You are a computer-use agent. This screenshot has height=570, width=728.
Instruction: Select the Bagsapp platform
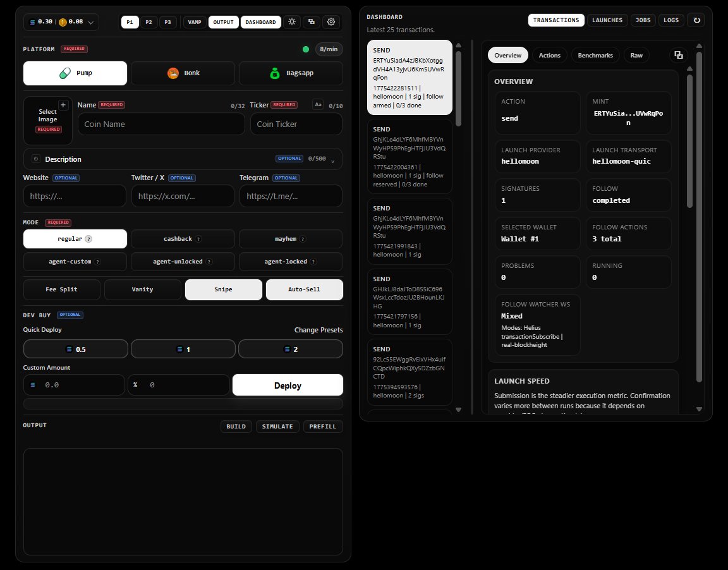[291, 73]
